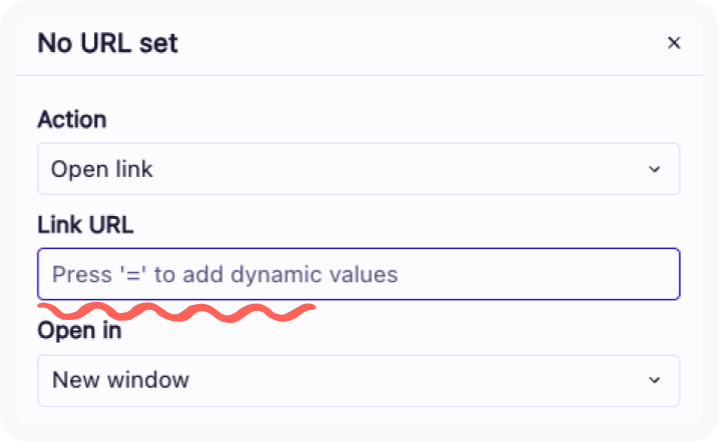The image size is (719, 442).
Task: Open the 'Open in' dropdown
Action: tap(358, 380)
